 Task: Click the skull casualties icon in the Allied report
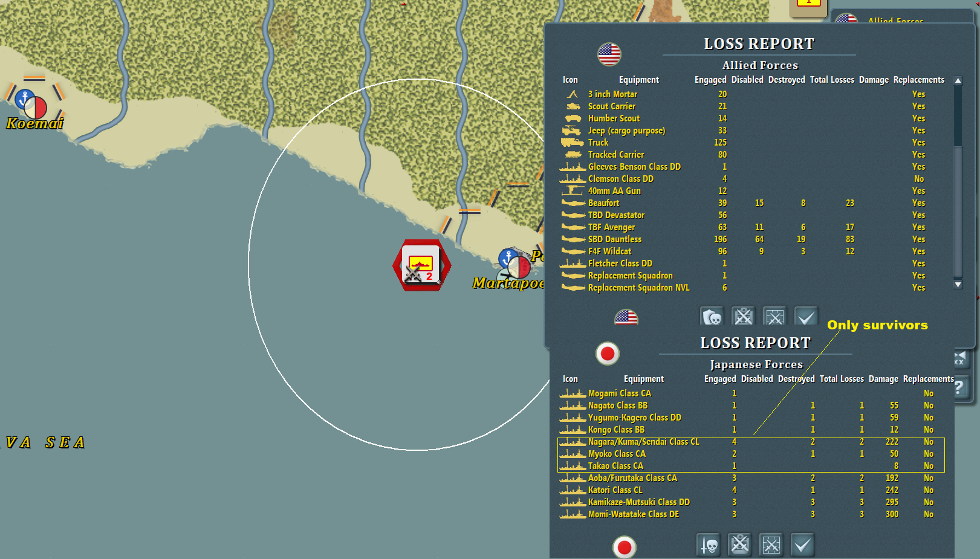point(712,316)
